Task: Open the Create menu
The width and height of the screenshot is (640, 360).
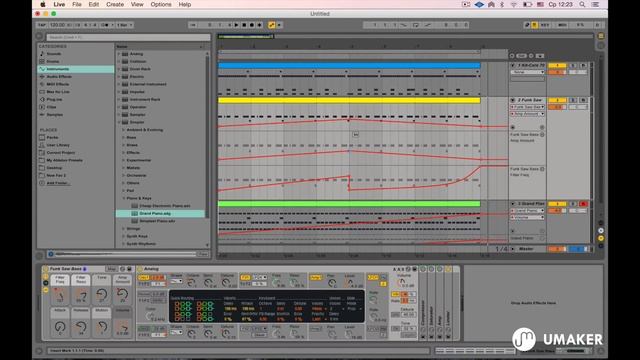Action: pyautogui.click(x=115, y=4)
